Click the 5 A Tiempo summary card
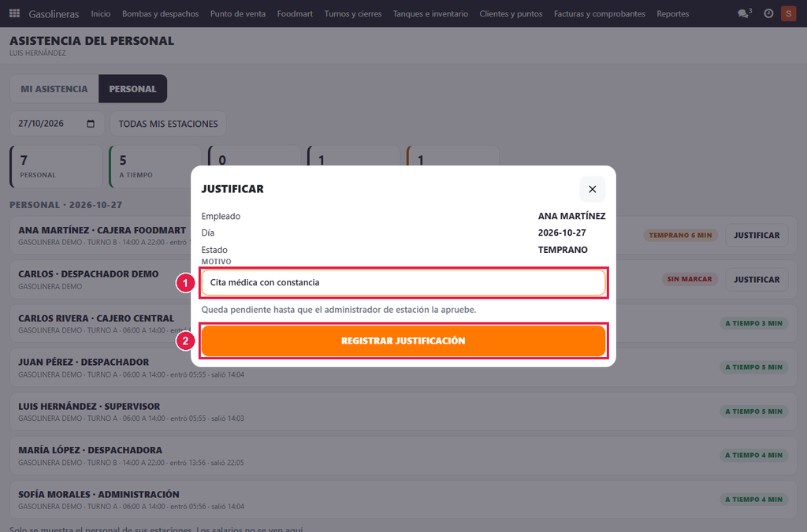The image size is (807, 532). [x=155, y=167]
